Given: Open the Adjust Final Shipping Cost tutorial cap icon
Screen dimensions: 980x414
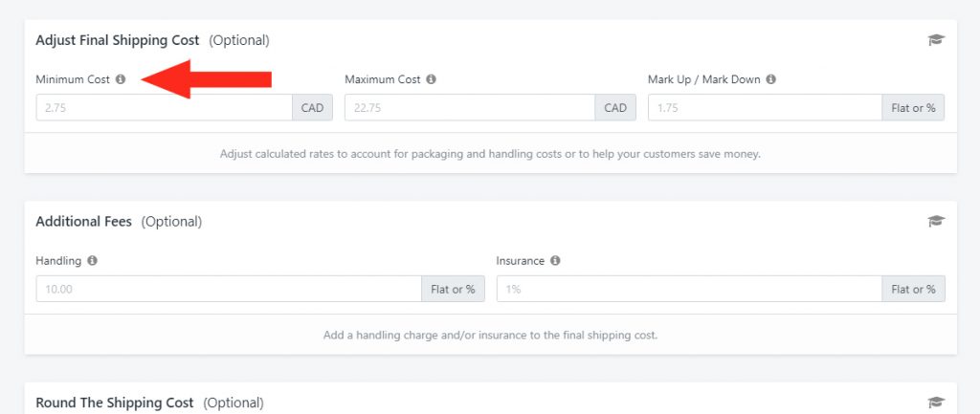Looking at the screenshot, I should pos(936,40).
